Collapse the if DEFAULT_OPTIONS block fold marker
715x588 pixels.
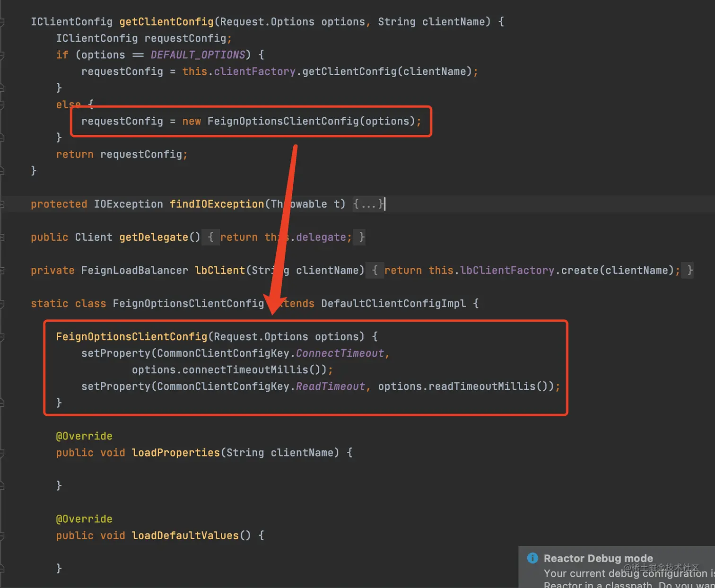[2, 55]
